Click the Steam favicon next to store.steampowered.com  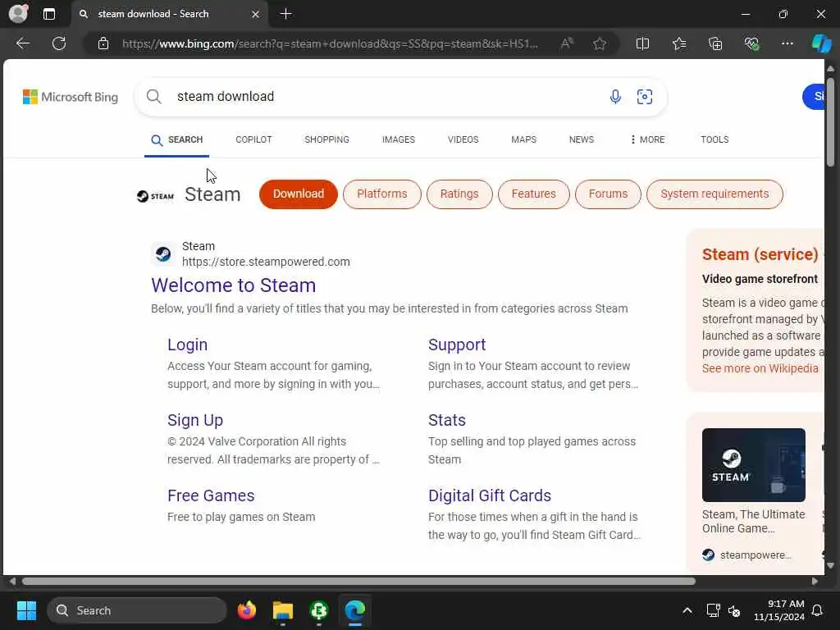163,254
